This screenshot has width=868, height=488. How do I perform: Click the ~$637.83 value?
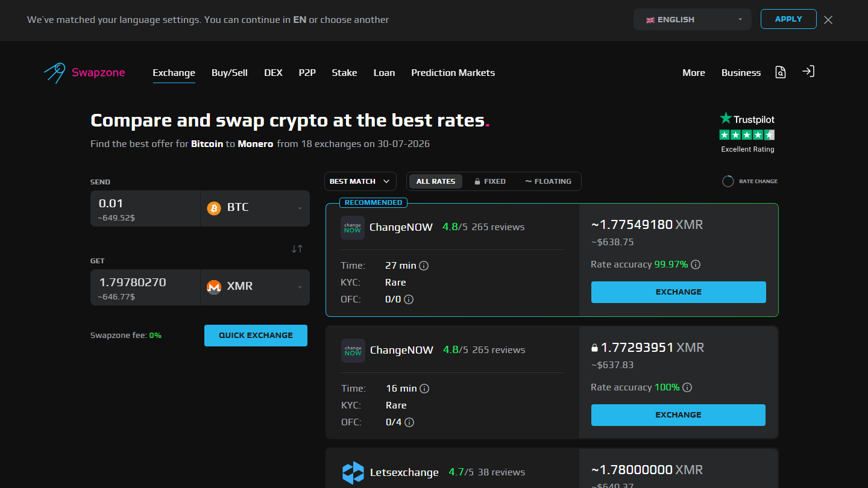click(612, 365)
